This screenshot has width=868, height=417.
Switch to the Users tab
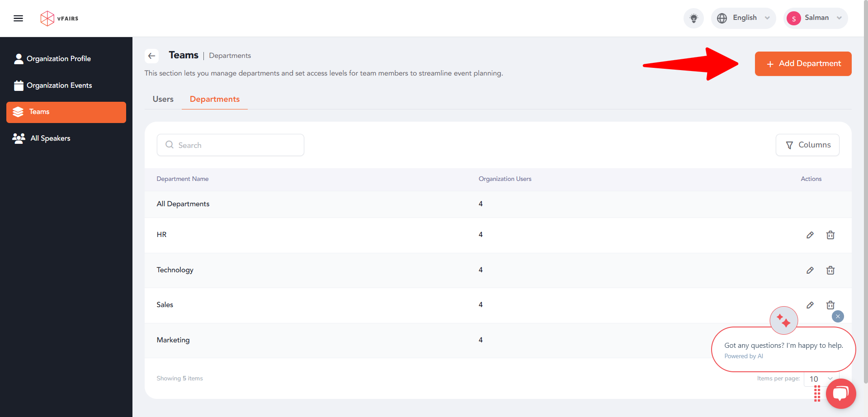(163, 99)
